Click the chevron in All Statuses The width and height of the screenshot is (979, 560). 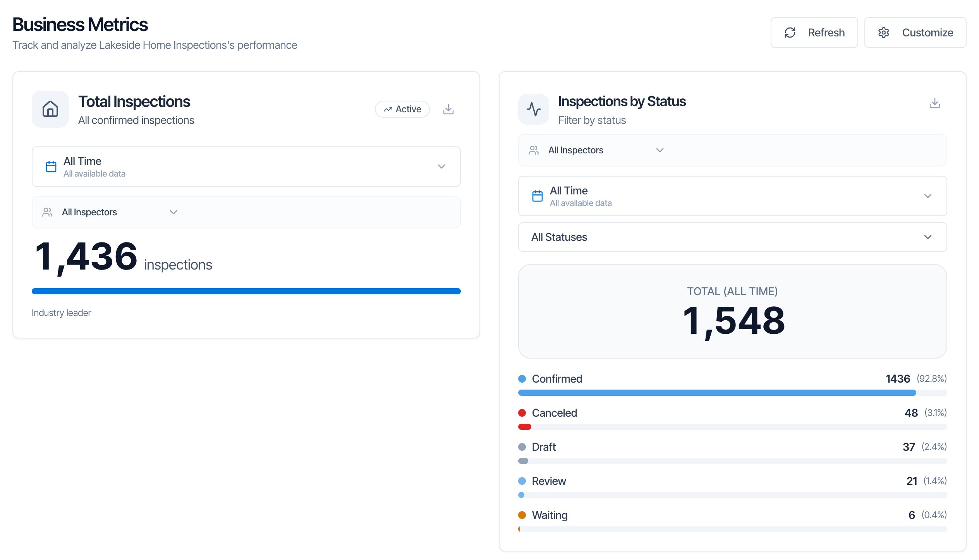click(x=928, y=237)
